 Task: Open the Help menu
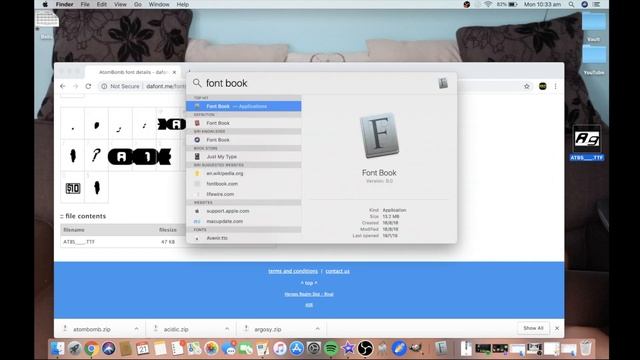click(x=182, y=4)
